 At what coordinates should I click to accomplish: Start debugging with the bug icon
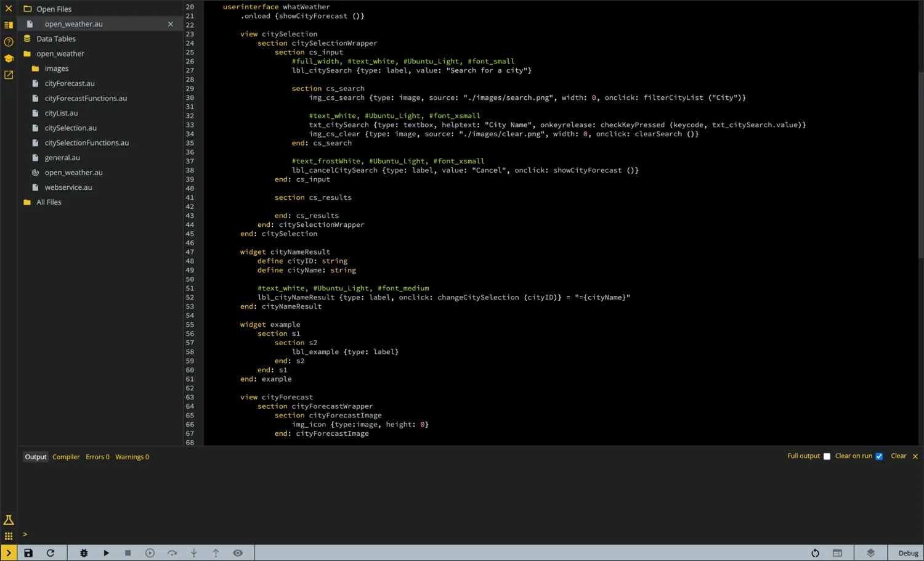pyautogui.click(x=84, y=553)
